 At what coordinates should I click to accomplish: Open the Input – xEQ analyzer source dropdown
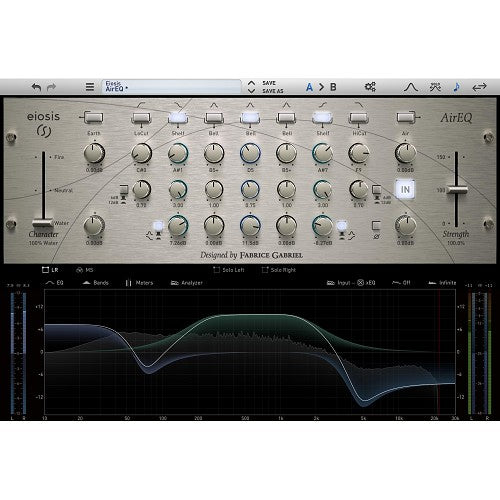point(351,283)
